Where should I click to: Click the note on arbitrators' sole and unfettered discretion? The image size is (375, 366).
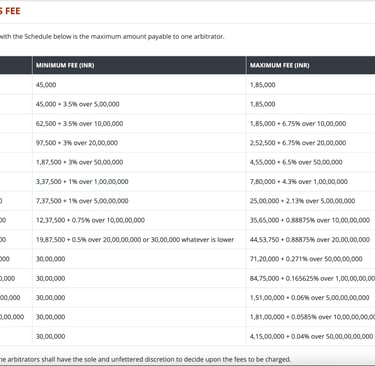point(145,359)
